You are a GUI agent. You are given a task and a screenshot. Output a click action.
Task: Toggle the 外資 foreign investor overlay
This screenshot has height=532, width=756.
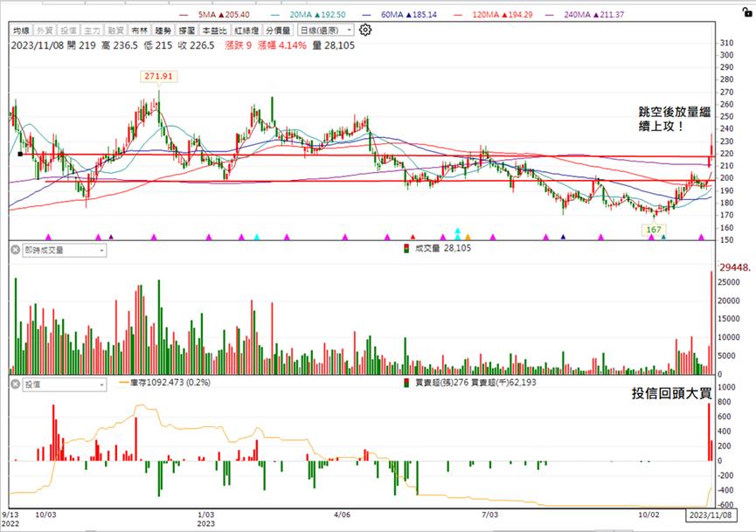[x=45, y=31]
